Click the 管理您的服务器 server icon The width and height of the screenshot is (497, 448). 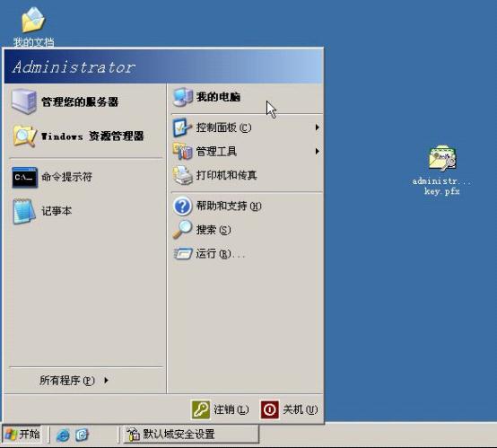23,101
